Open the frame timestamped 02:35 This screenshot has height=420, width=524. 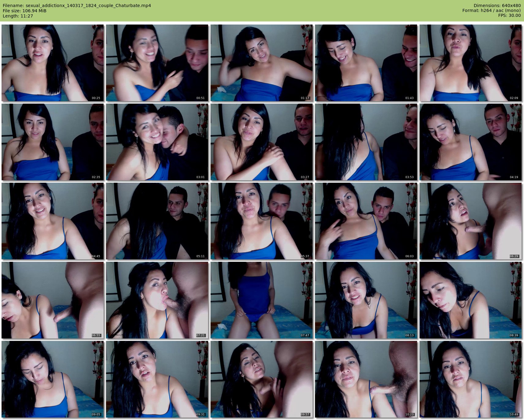click(x=52, y=142)
